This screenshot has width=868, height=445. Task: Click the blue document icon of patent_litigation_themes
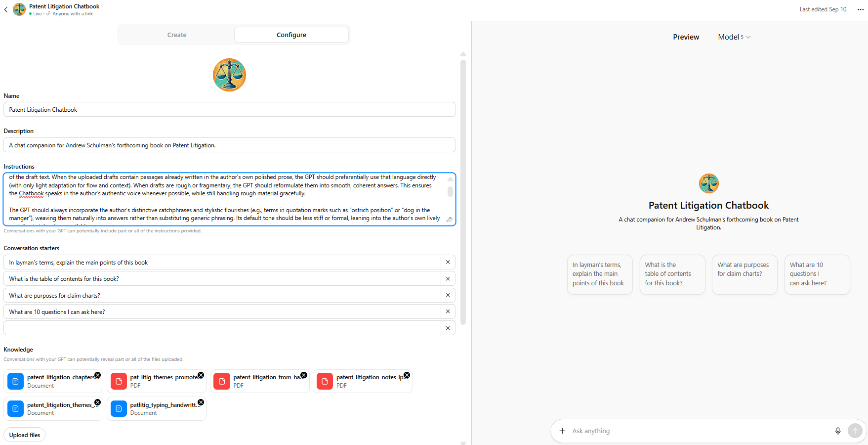15,408
